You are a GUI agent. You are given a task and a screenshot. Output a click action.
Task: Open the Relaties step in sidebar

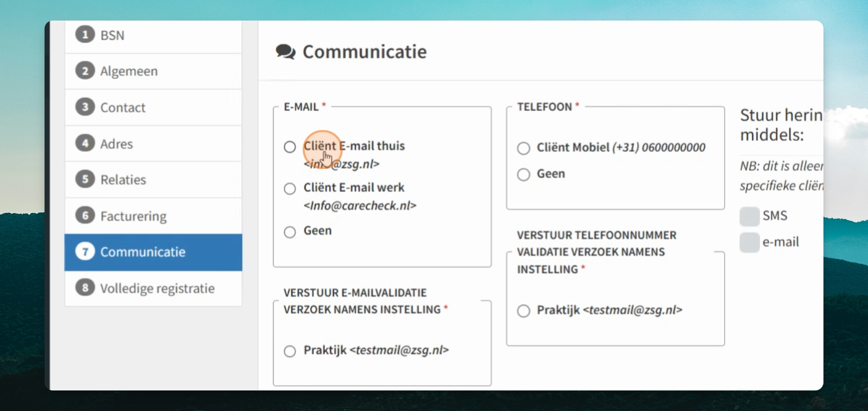click(153, 180)
